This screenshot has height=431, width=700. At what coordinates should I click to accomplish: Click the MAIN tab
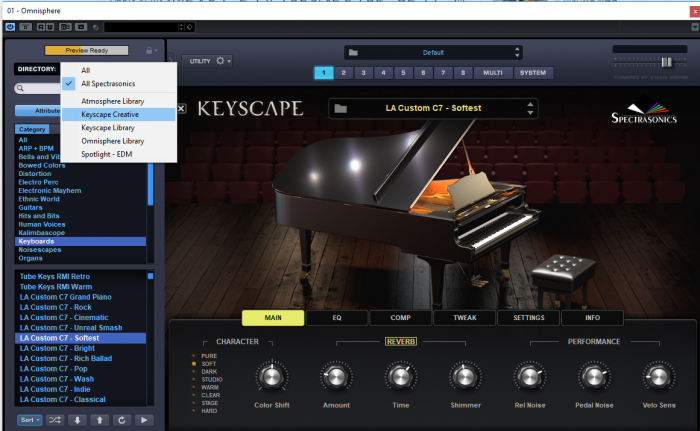(273, 318)
